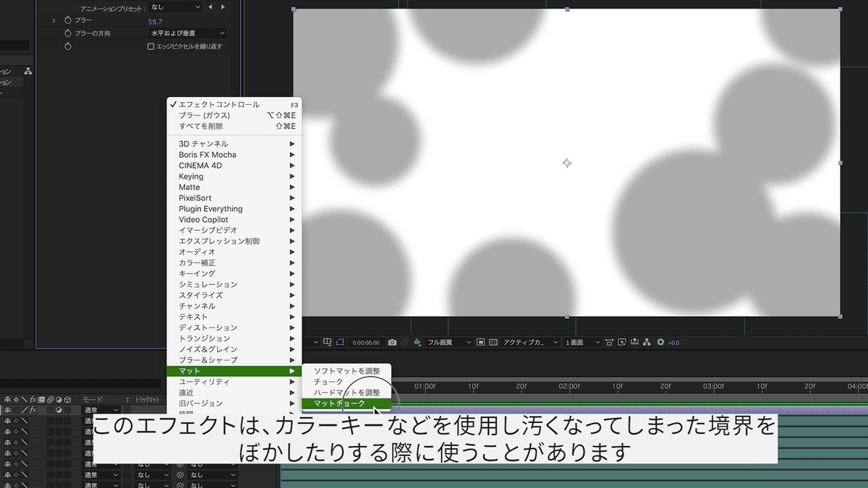
Task: Click the +0.0 exposure adjustment control
Action: (673, 342)
